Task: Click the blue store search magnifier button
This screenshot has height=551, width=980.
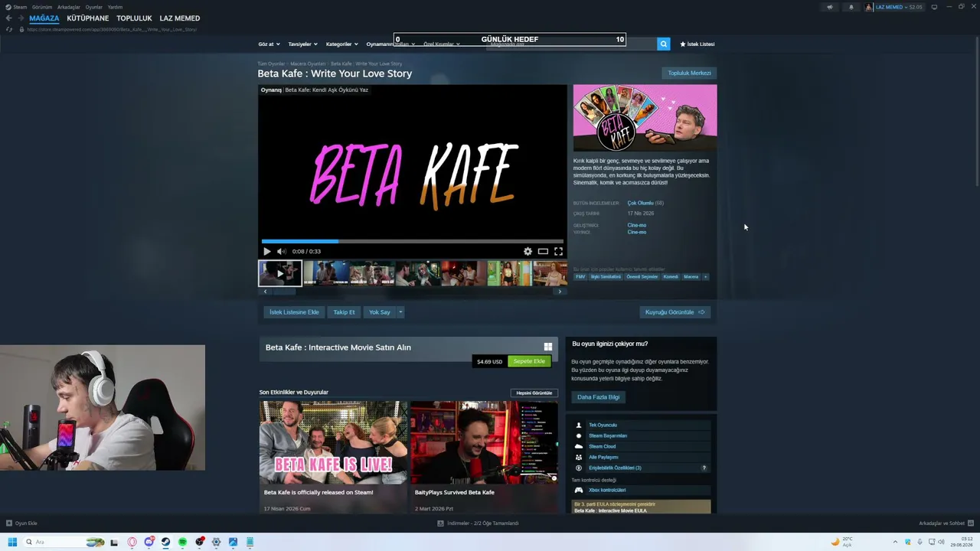Action: pyautogui.click(x=664, y=44)
